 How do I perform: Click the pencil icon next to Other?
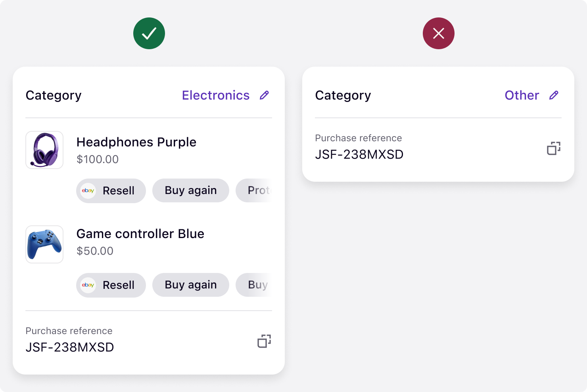554,95
